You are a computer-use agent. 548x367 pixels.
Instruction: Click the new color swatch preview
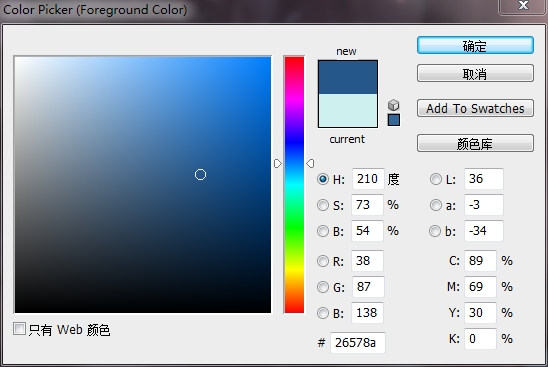tap(348, 77)
